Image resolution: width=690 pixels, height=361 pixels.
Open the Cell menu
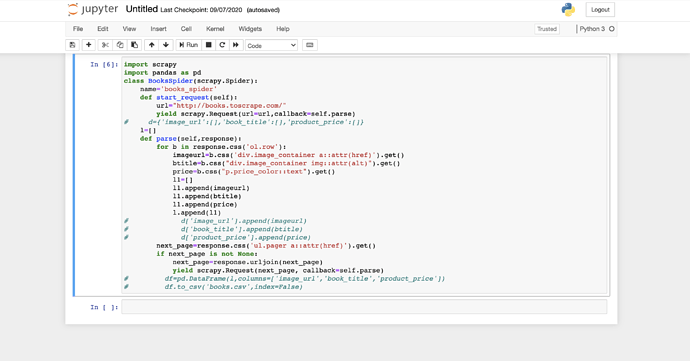[x=186, y=29]
